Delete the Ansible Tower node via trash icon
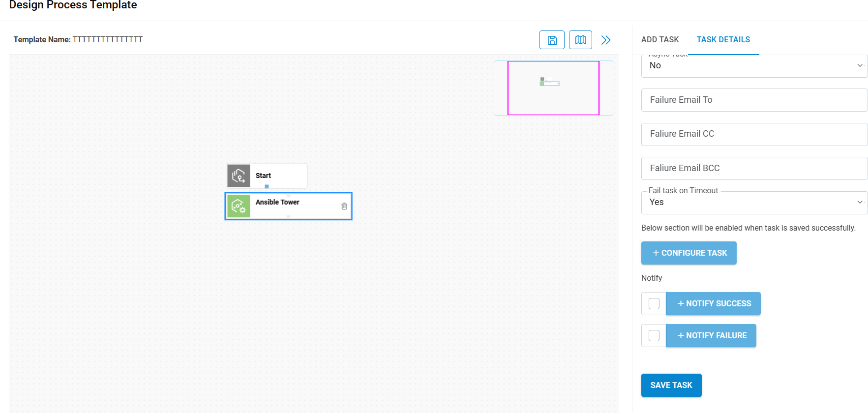Viewport: 868px width, 413px height. pyautogui.click(x=344, y=206)
